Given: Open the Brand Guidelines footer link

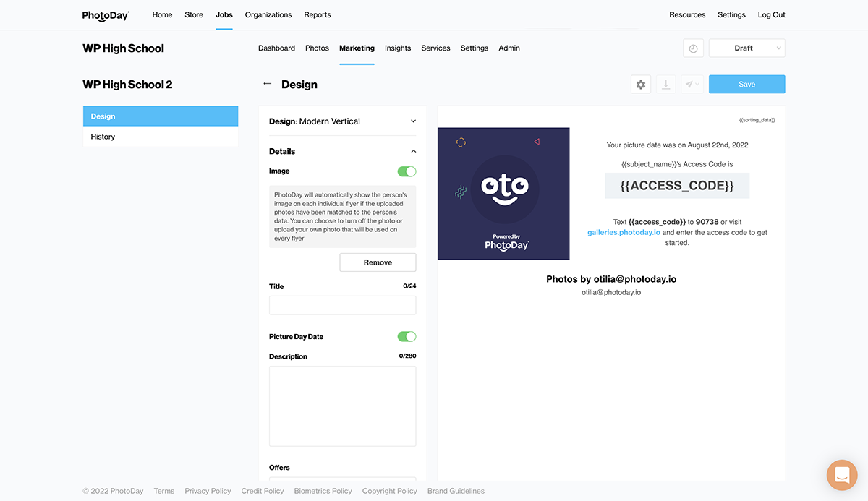Looking at the screenshot, I should pyautogui.click(x=456, y=491).
